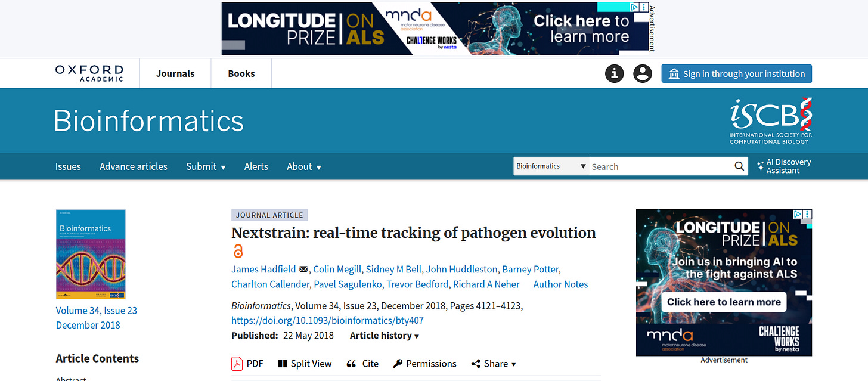868x381 pixels.
Task: Open author Charlton Callender's link
Action: (x=270, y=284)
